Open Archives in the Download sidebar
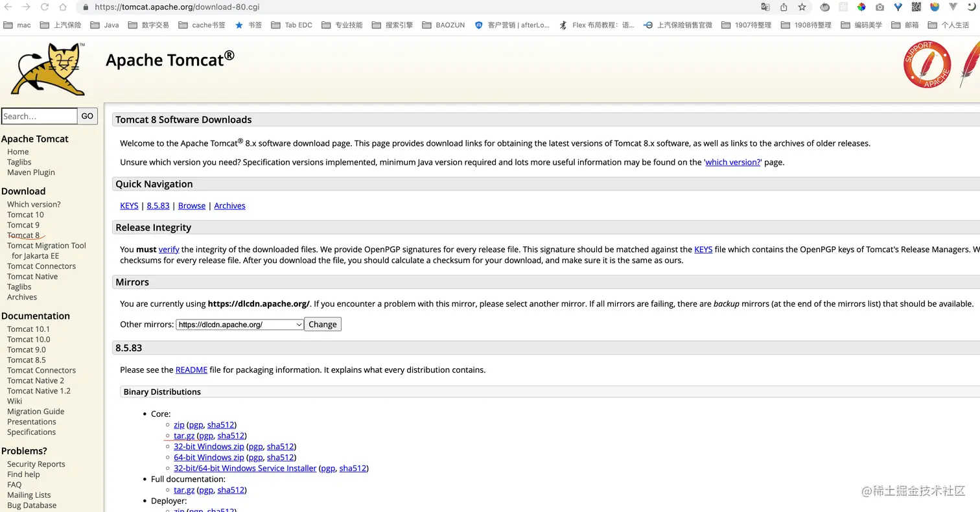Image resolution: width=980 pixels, height=512 pixels. coord(22,297)
